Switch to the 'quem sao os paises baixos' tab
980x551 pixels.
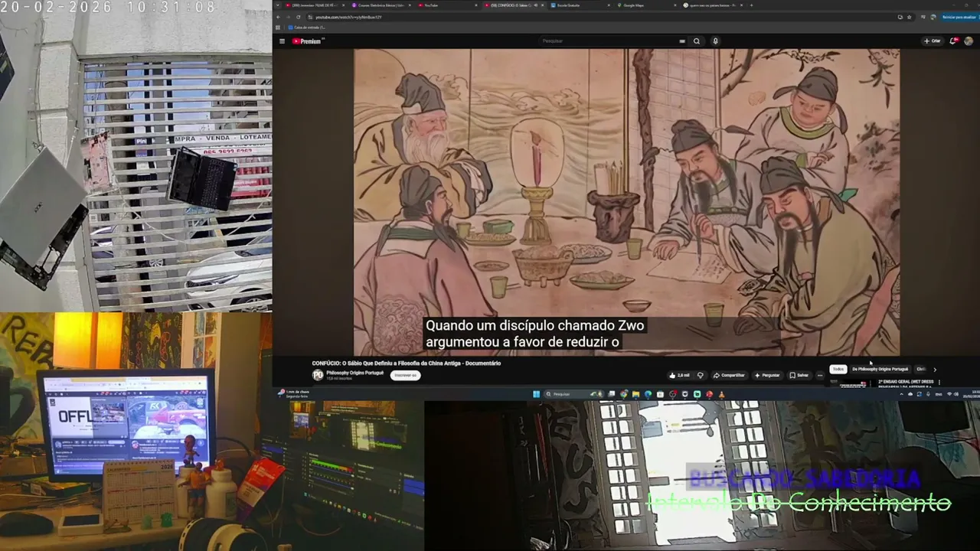pyautogui.click(x=712, y=5)
